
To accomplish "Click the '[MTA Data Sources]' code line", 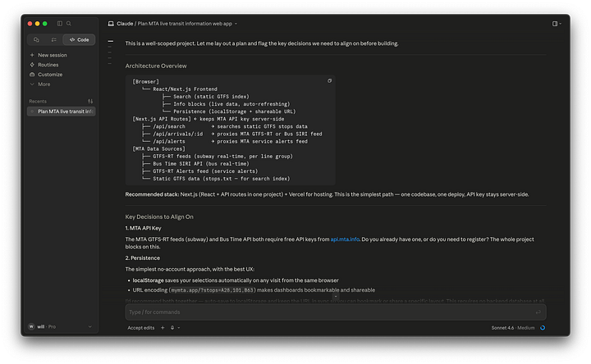I will point(158,148).
